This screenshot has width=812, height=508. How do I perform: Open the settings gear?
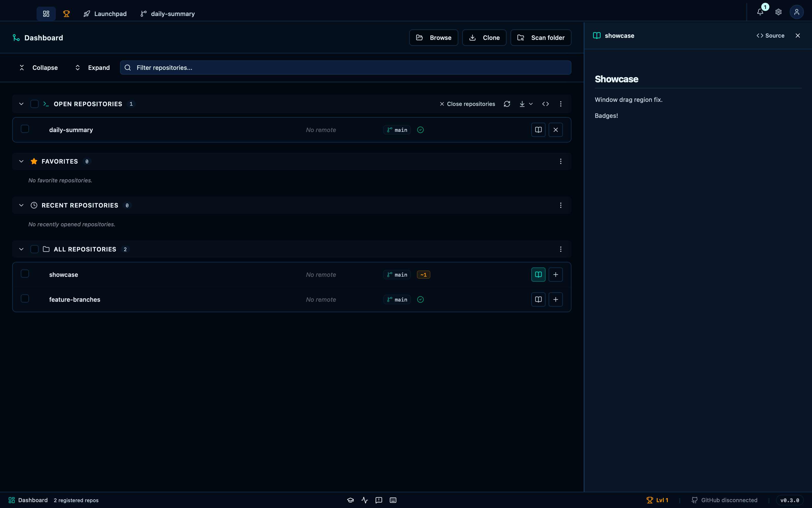779,12
